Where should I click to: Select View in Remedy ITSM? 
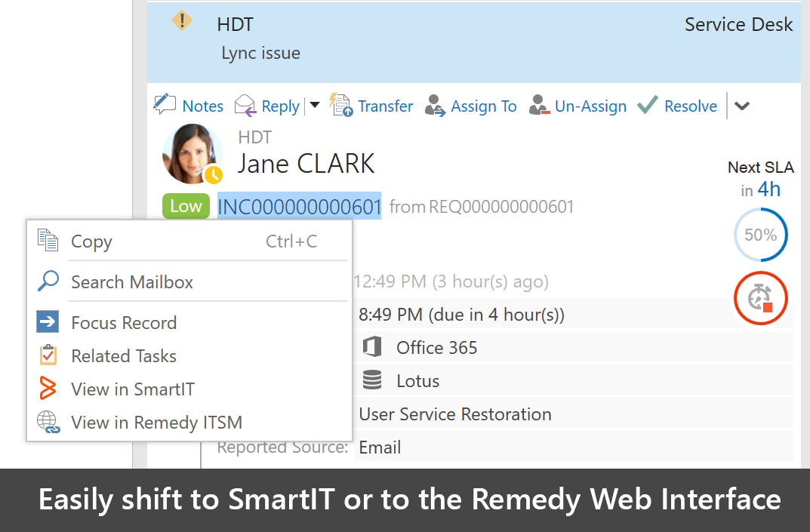[156, 423]
